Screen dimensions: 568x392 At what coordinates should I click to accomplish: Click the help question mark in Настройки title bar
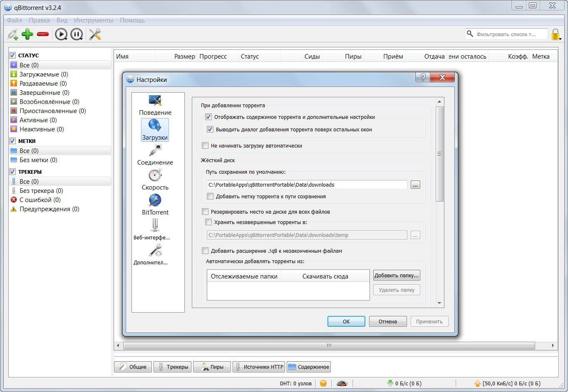(422, 77)
